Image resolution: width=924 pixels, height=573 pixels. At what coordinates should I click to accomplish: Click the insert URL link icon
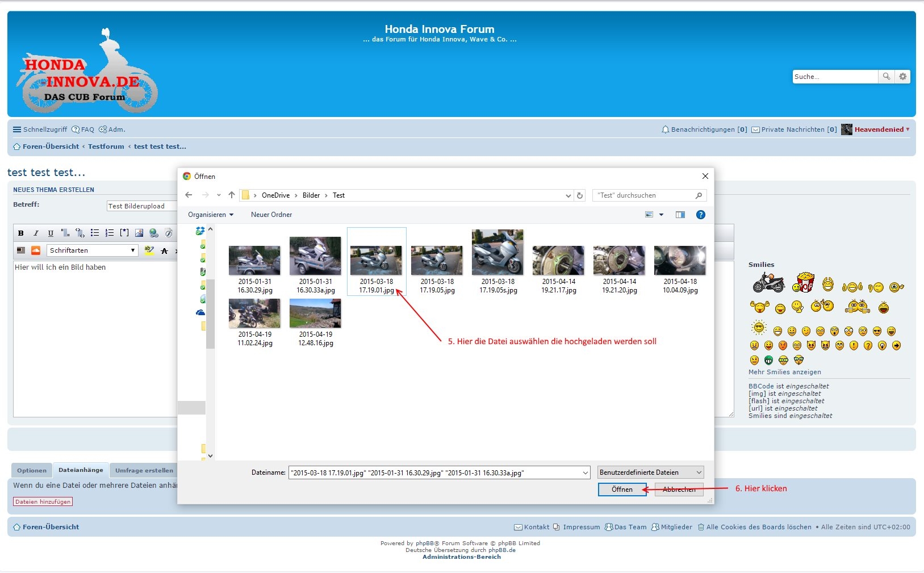click(153, 233)
